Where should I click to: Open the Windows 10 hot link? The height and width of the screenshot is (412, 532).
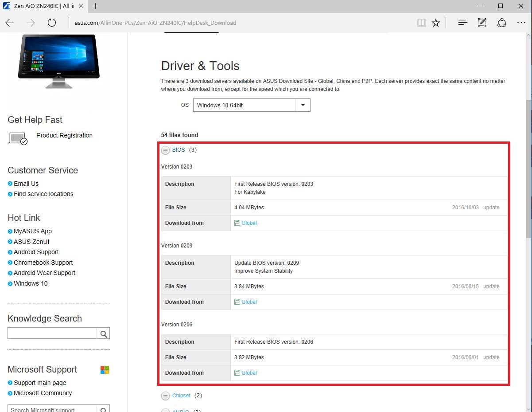pyautogui.click(x=31, y=283)
